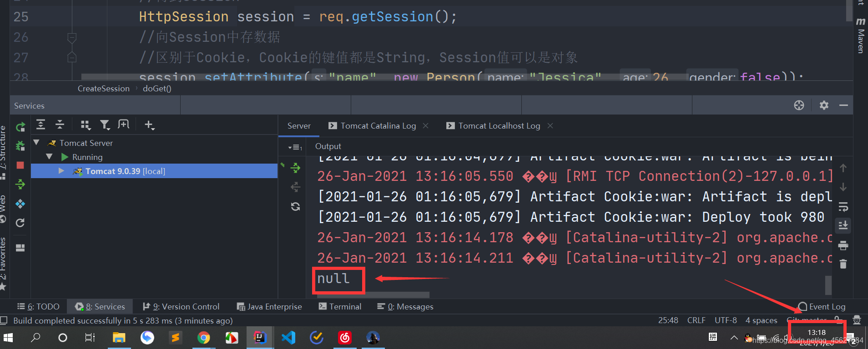Select Tomcat 9.0.39 [local] in the tree
The width and height of the screenshot is (868, 349).
tap(154, 171)
